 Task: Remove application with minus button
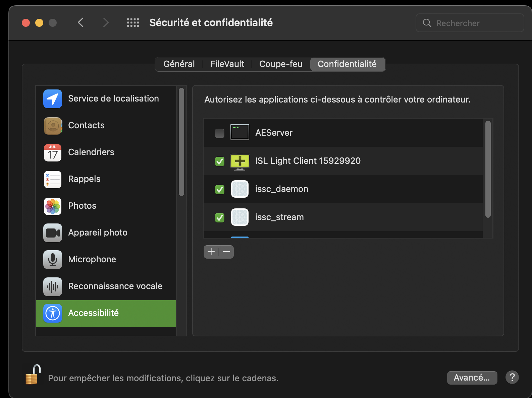(226, 252)
